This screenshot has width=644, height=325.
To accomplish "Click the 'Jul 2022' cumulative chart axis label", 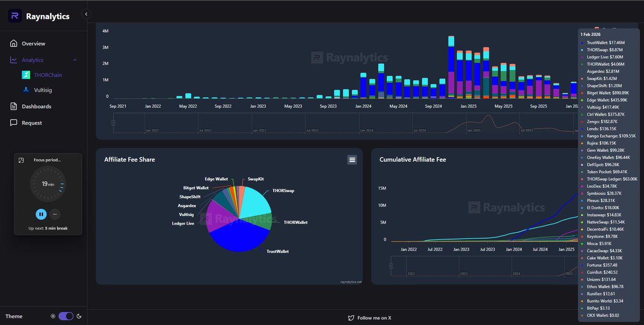I will coord(435,249).
